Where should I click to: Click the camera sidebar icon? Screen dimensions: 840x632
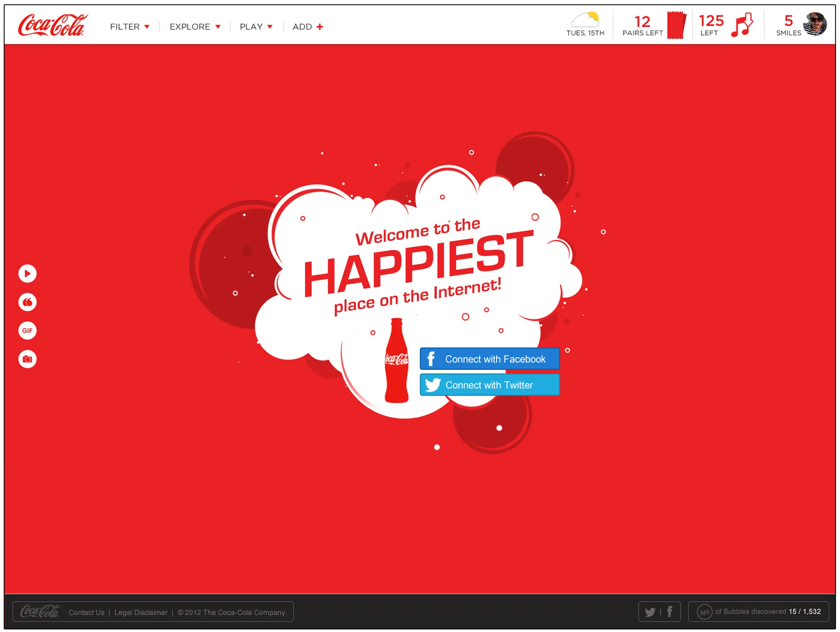[x=27, y=359]
